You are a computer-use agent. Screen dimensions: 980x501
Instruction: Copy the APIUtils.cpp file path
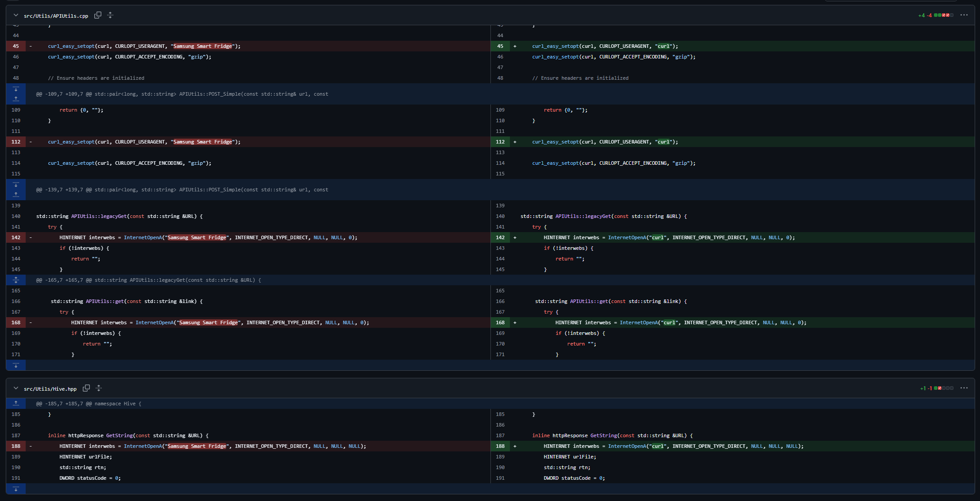point(98,15)
